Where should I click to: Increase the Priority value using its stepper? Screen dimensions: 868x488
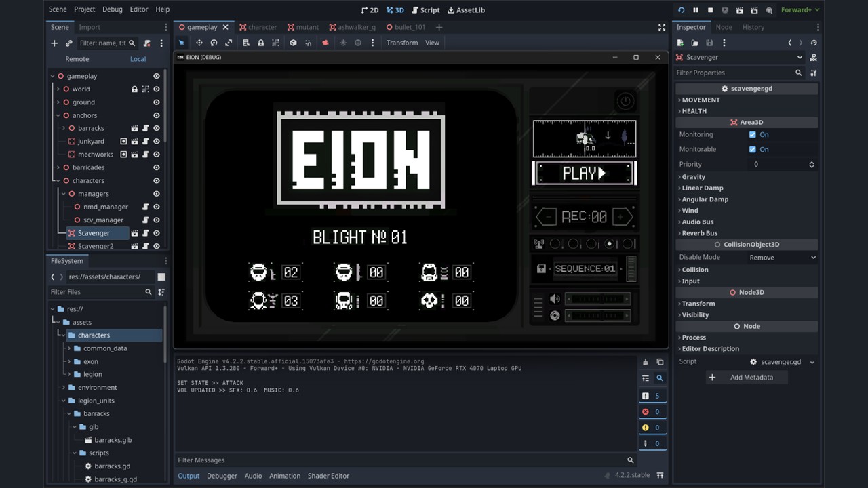pyautogui.click(x=811, y=161)
